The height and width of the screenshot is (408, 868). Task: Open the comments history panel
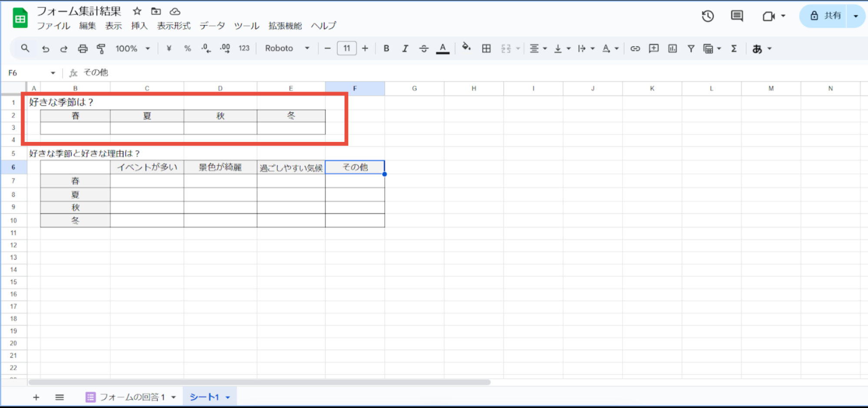pos(737,16)
